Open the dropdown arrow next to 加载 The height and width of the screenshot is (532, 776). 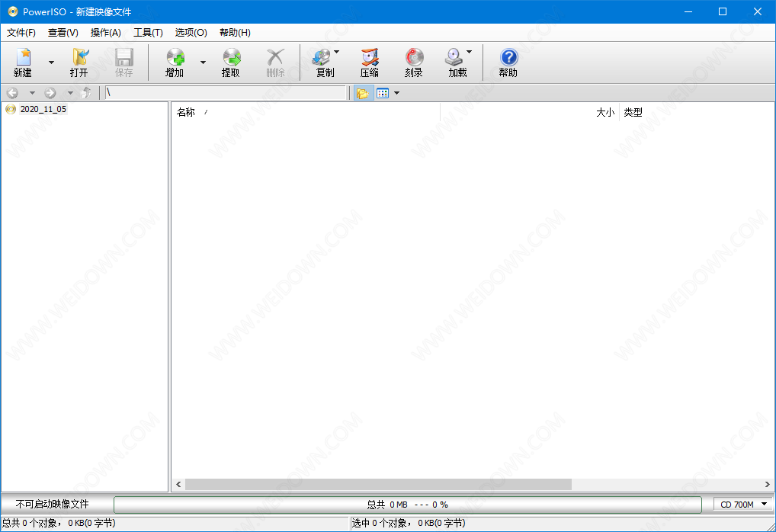tap(469, 52)
